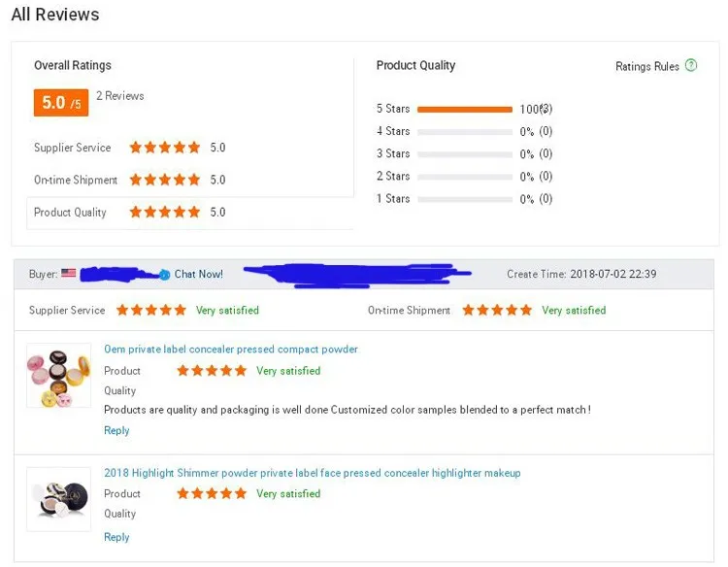Reply to the highlighter makeup review

[x=116, y=537]
